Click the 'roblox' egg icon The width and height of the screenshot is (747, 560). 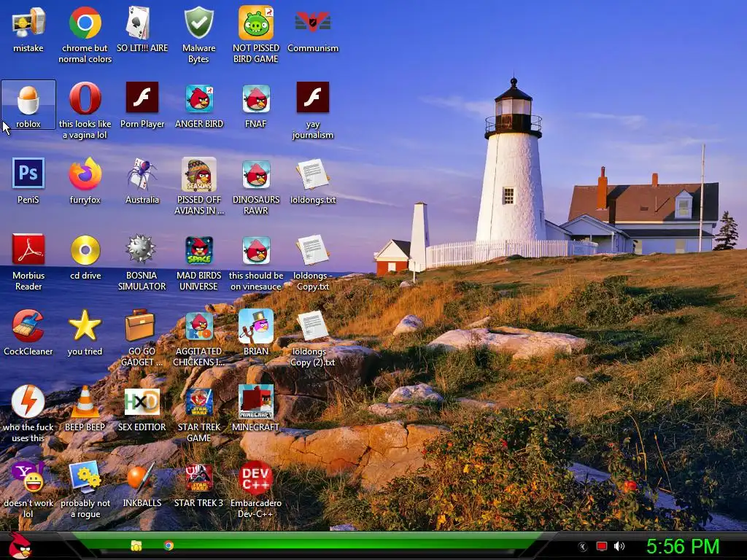click(28, 99)
